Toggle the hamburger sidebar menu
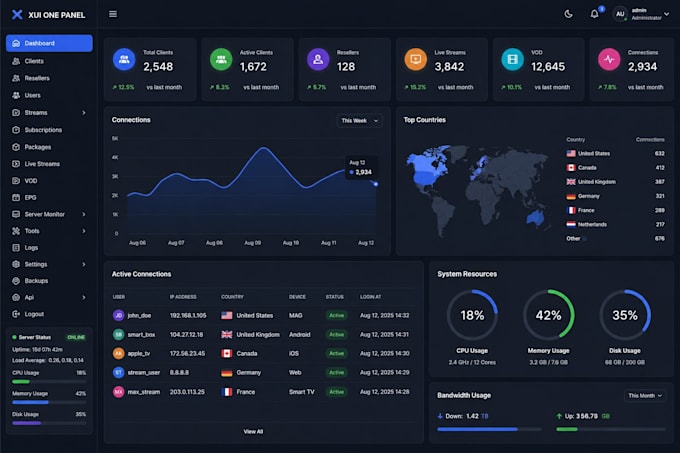The image size is (680, 453). pyautogui.click(x=113, y=14)
